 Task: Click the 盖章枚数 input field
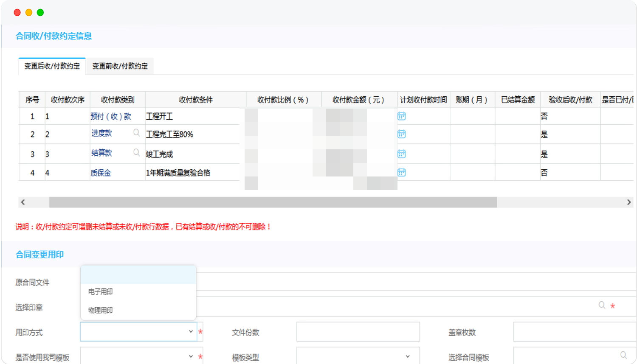[x=575, y=332]
